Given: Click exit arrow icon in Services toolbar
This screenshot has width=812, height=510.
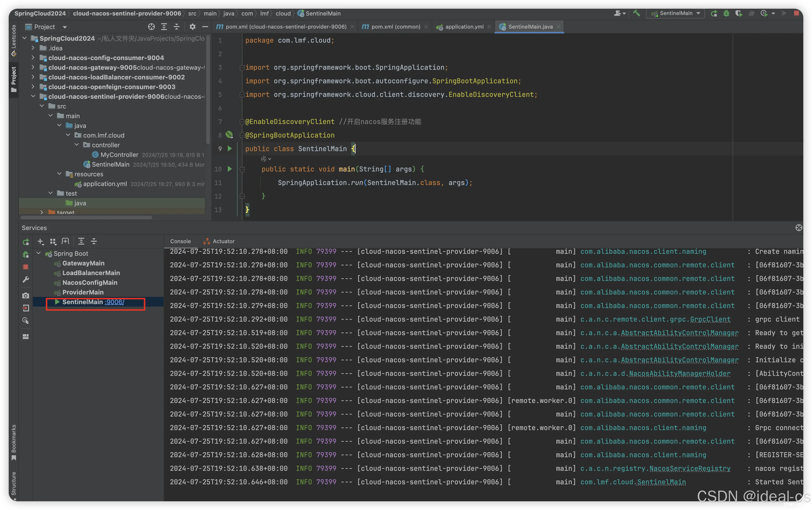Looking at the screenshot, I should click(26, 308).
